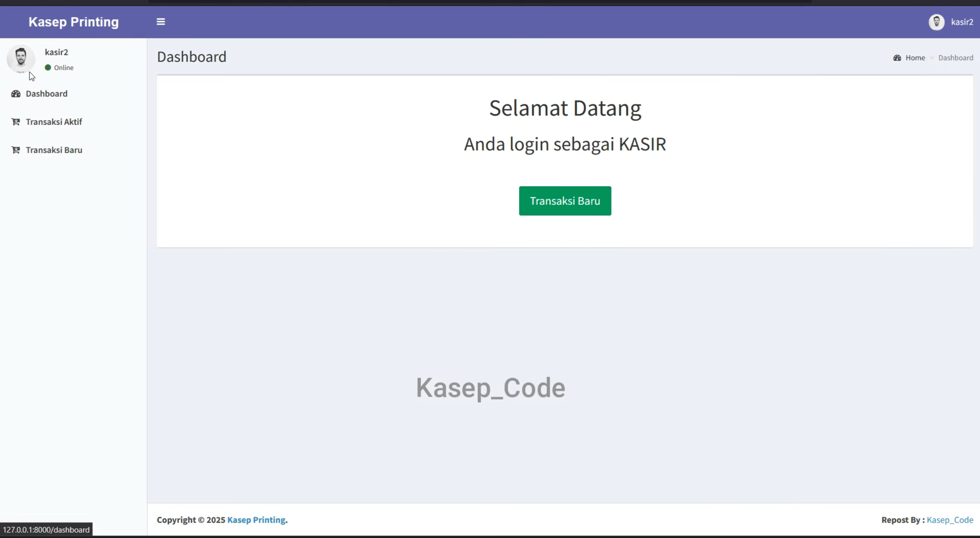The width and height of the screenshot is (980, 538).
Task: Click the Repost By label in the footer
Action: 903,520
